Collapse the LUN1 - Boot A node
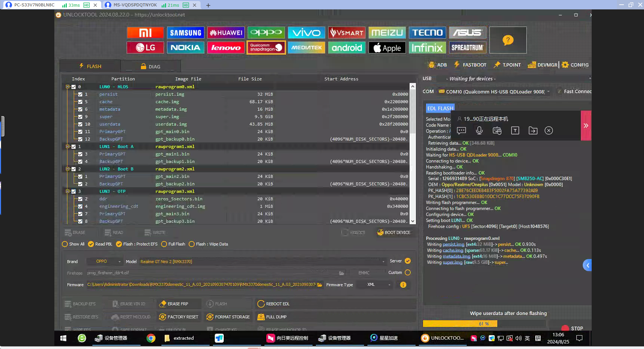Screen dimensions: 644x349 tap(67, 146)
